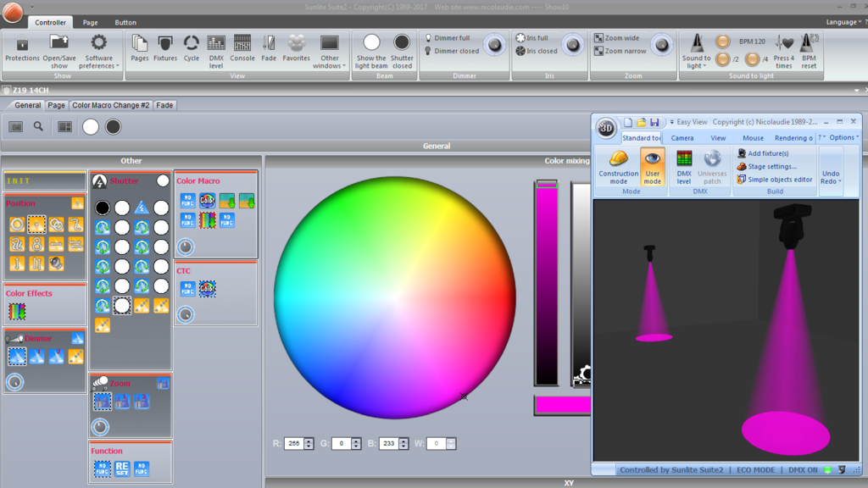Click the RESET function button

tap(122, 469)
